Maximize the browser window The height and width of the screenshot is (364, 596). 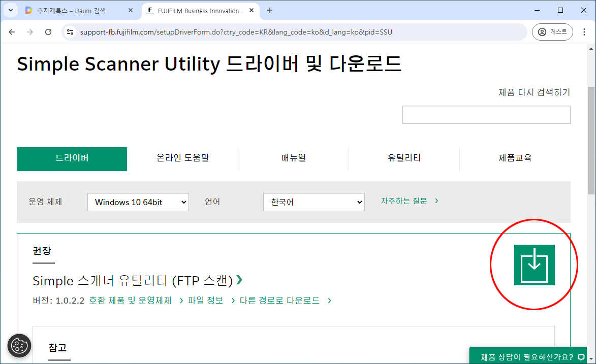coord(560,10)
